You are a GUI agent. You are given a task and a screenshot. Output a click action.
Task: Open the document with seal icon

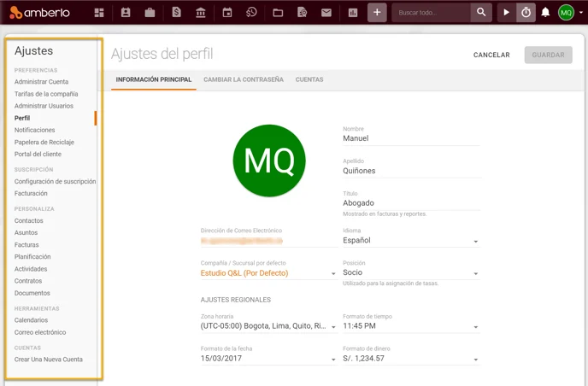[x=303, y=13]
